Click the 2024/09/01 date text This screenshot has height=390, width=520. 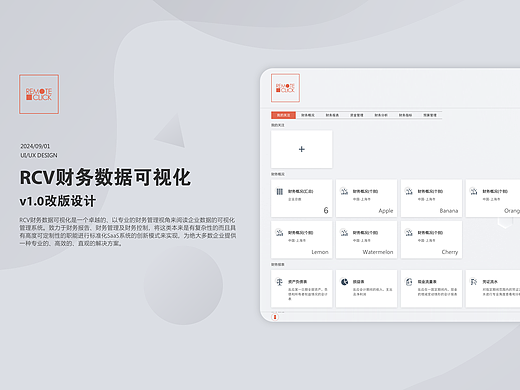pos(35,146)
